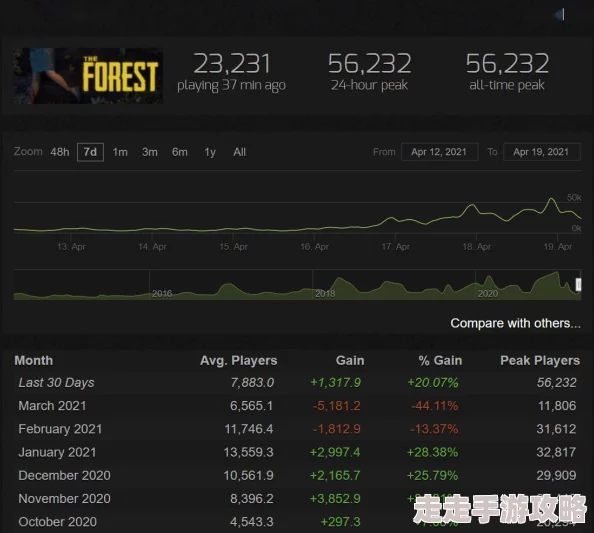Edit the From date Apr 12, 2021
Viewport: 594px width, 533px height.
click(439, 152)
